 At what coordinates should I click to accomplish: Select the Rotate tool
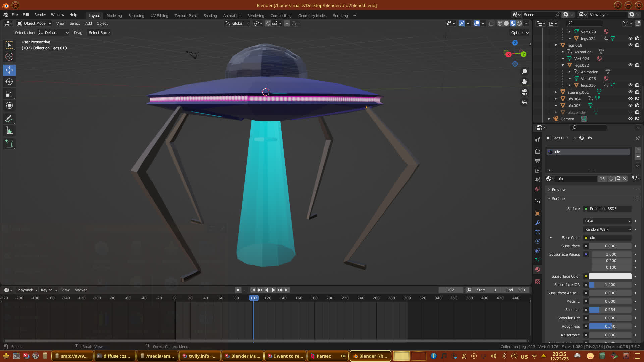tap(9, 82)
